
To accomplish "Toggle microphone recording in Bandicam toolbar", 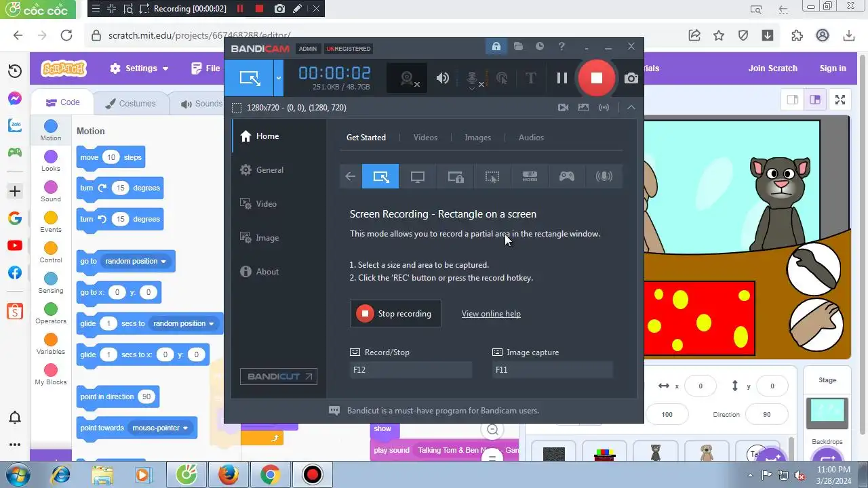I will click(474, 79).
